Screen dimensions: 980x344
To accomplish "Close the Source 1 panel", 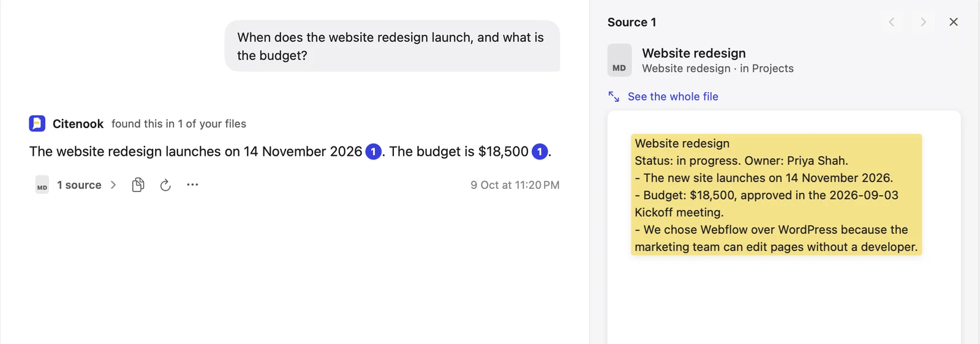I will pyautogui.click(x=954, y=22).
